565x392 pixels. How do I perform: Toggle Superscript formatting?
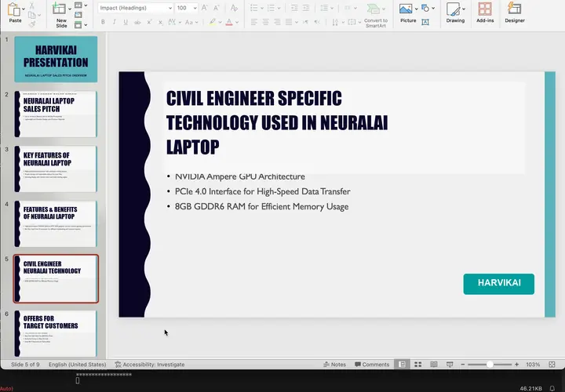(149, 22)
